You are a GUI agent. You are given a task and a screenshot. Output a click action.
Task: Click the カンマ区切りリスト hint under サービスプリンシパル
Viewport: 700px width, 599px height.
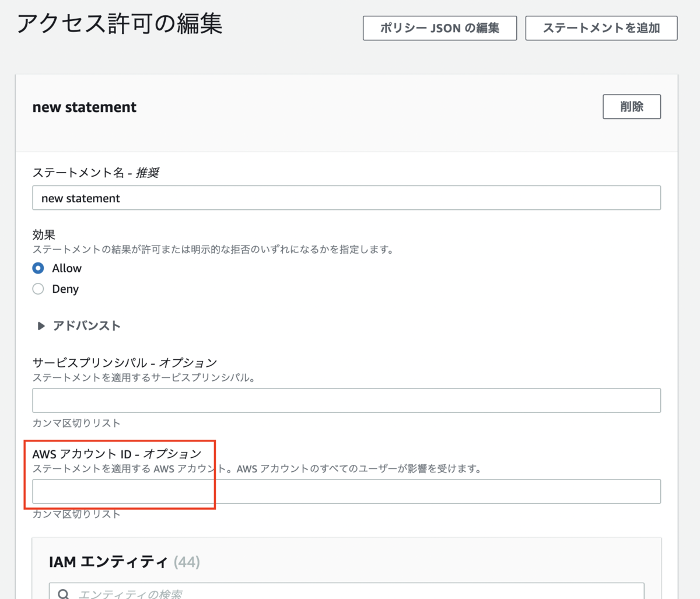[x=76, y=423]
